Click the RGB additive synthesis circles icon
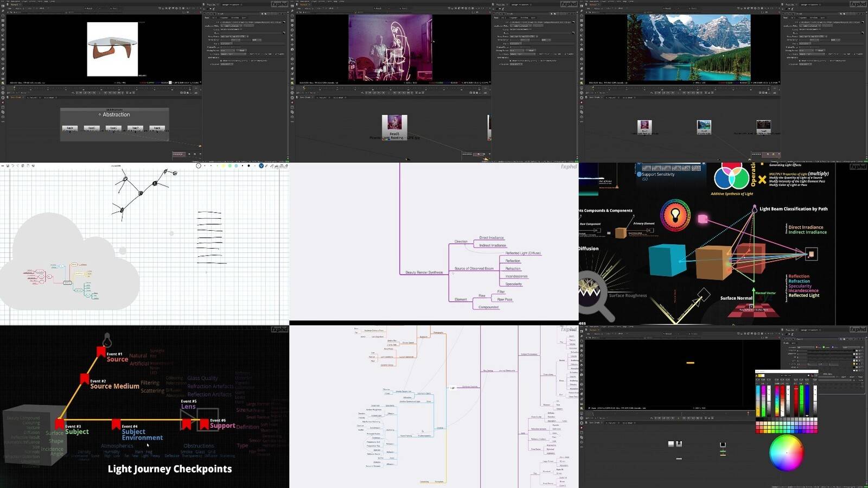This screenshot has width=868, height=488. coord(731,176)
